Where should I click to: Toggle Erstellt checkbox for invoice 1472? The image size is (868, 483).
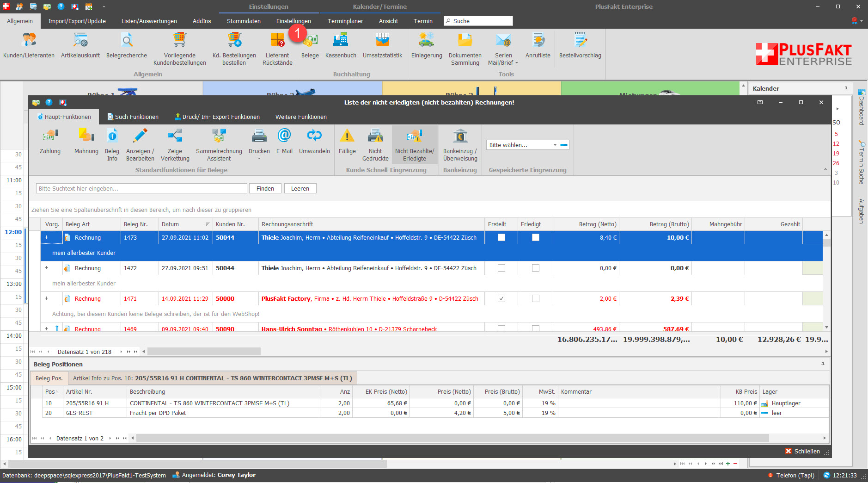(501, 268)
